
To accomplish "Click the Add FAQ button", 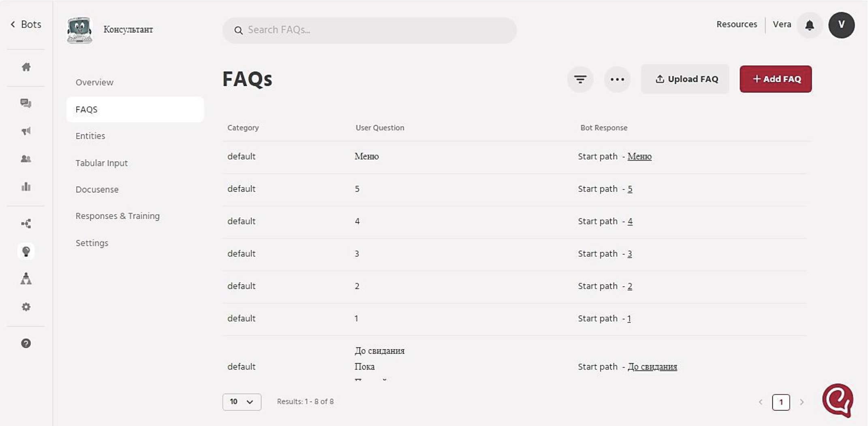I will click(x=775, y=79).
